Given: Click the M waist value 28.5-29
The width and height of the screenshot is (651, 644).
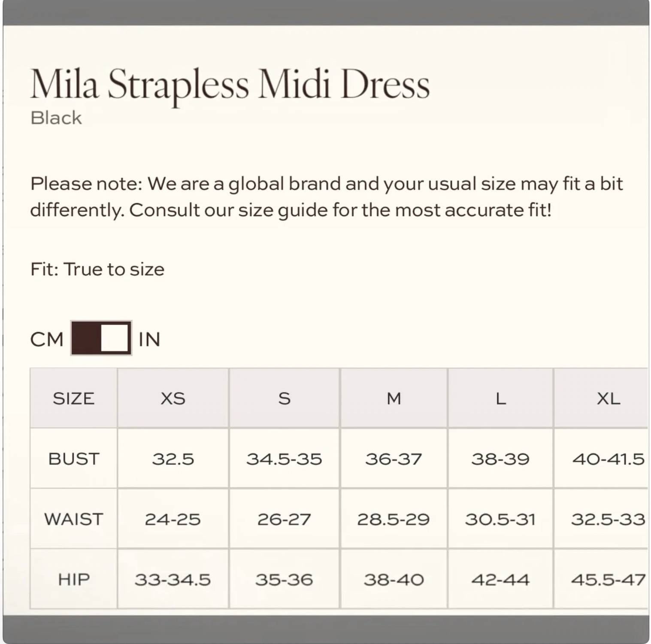Looking at the screenshot, I should click(394, 519).
